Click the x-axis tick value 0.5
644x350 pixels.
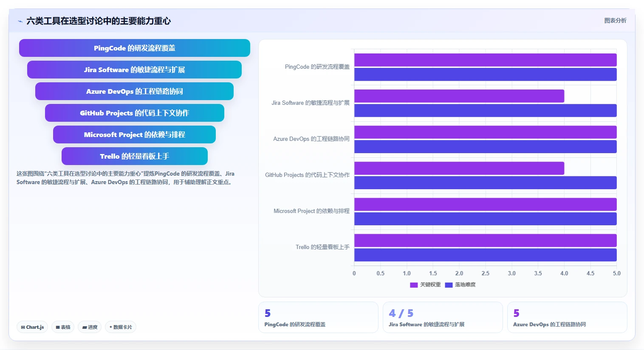(381, 274)
